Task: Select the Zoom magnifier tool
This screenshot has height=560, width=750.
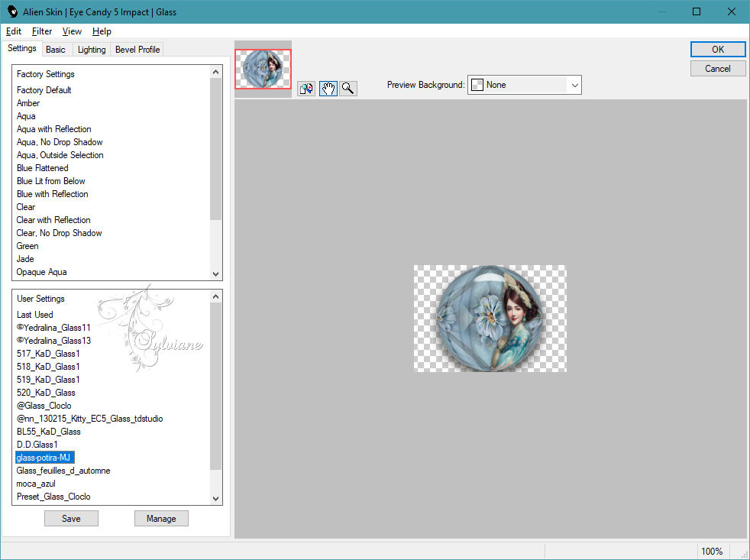Action: pos(348,89)
